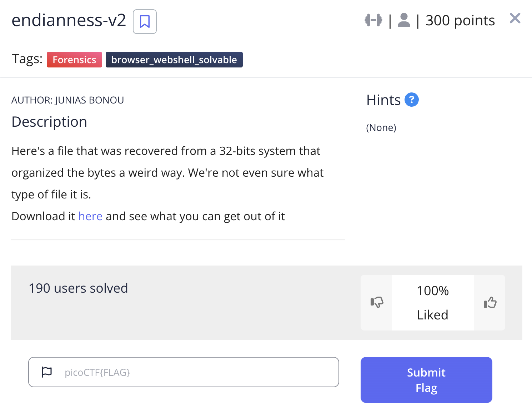
Task: Click the 300 points label
Action: (460, 20)
